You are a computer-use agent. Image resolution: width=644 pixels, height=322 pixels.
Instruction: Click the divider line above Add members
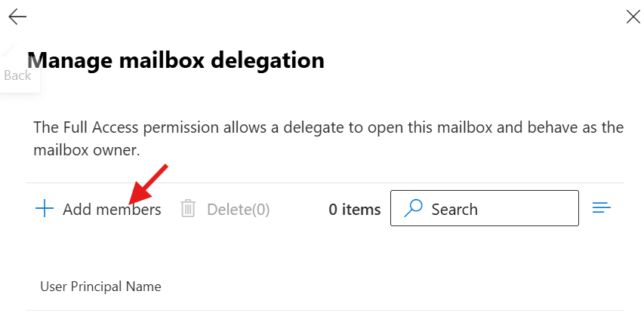point(325,182)
